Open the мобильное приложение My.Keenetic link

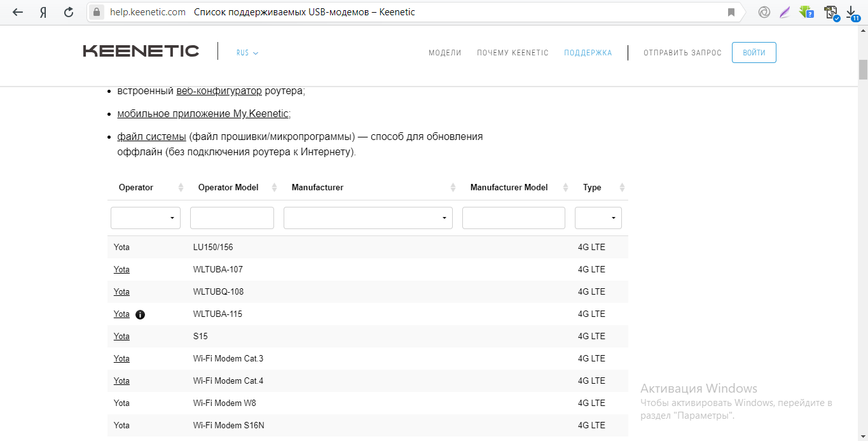(203, 114)
